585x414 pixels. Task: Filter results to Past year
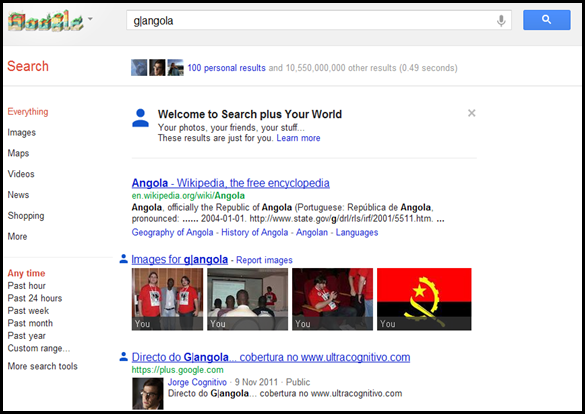pyautogui.click(x=26, y=336)
